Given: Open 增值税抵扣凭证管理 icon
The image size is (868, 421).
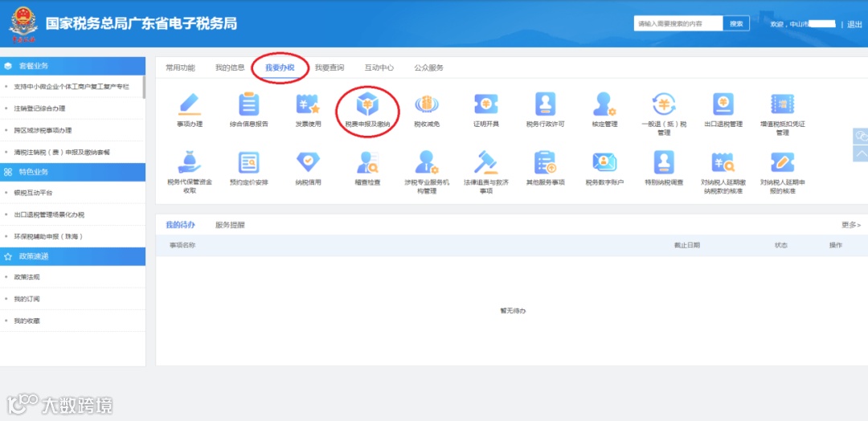Looking at the screenshot, I should [782, 104].
